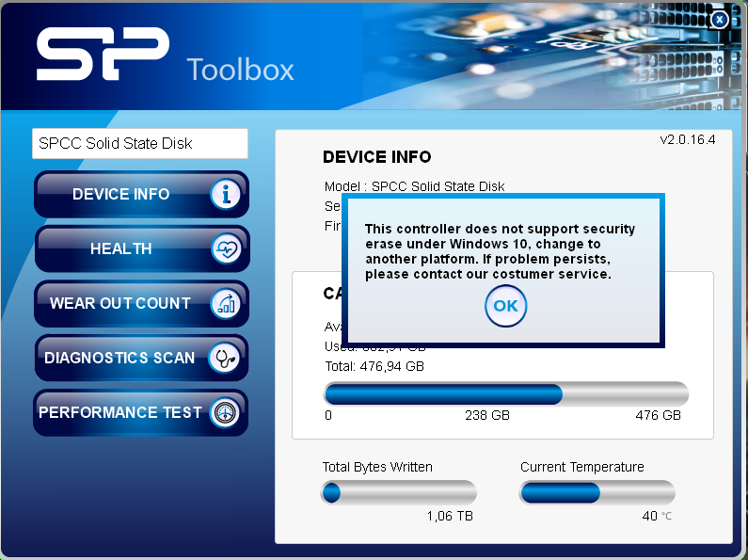This screenshot has height=560, width=748.
Task: Click the Performance Test gauge icon
Action: tap(225, 412)
